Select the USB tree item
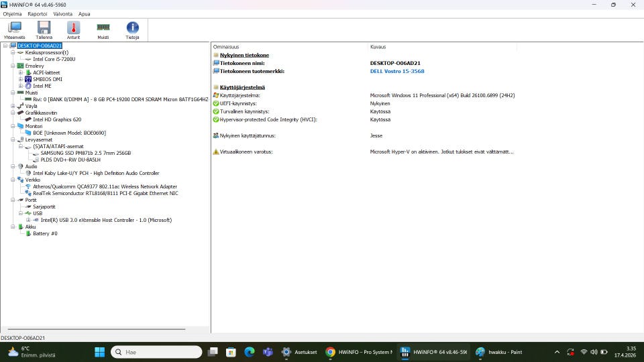This screenshot has width=644, height=362. point(38,213)
